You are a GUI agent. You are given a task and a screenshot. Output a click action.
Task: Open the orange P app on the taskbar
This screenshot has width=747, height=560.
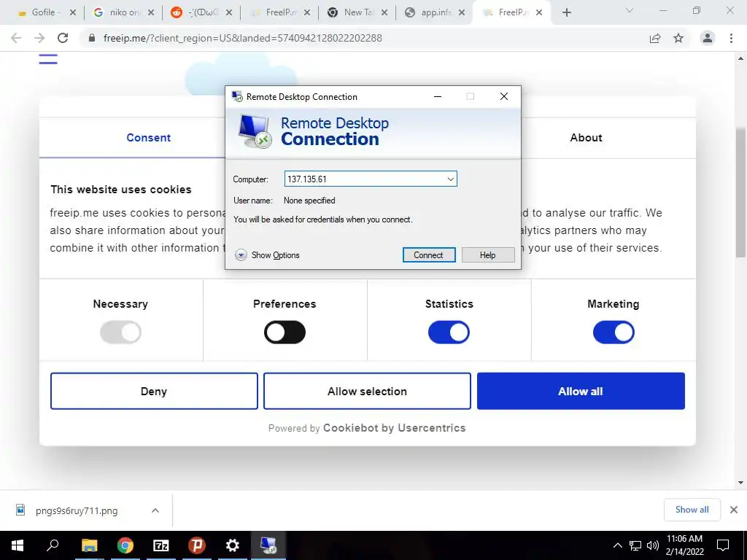[x=197, y=545]
